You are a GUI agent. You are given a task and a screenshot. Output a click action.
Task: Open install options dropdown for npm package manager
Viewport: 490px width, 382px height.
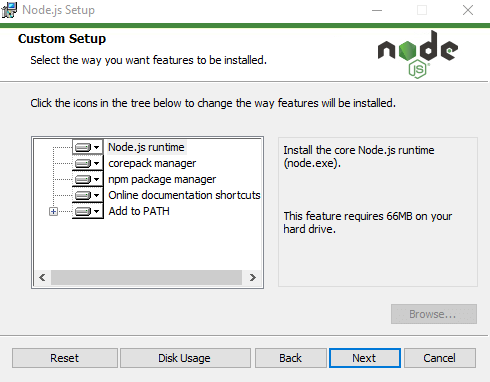(88, 179)
